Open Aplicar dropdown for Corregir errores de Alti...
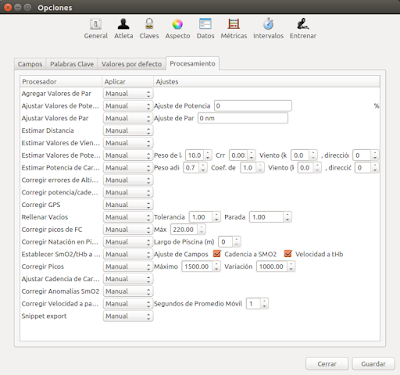 coord(128,180)
